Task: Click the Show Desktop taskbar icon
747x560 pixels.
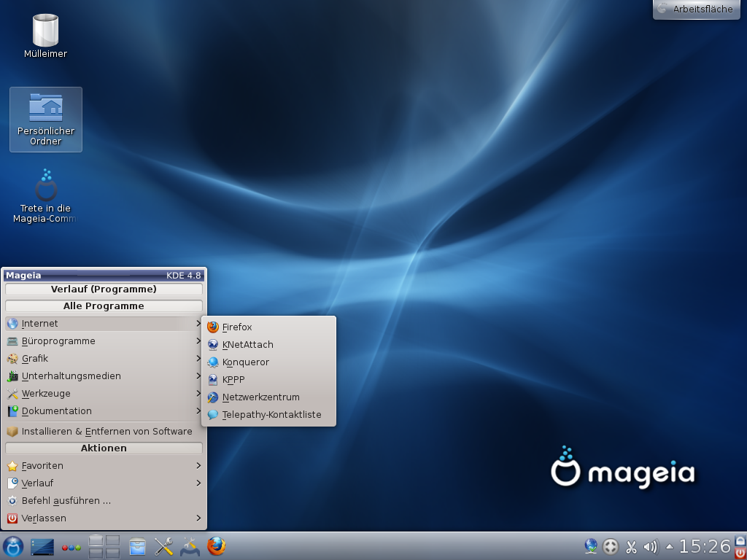Action: 42,547
